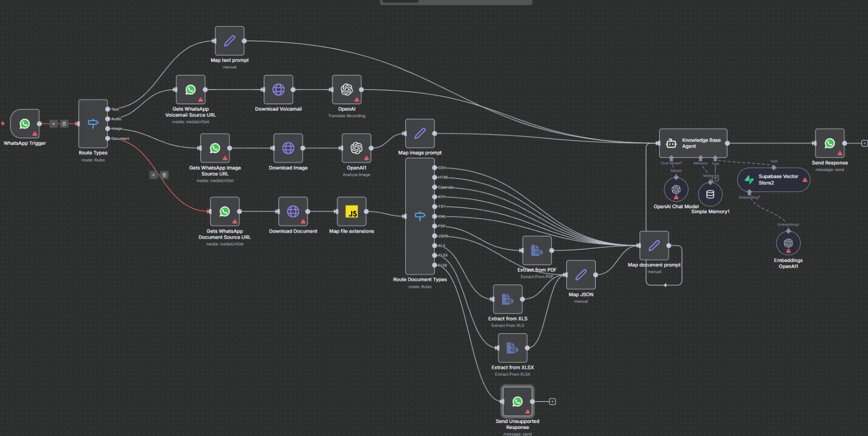
Task: Click the JSON output port
Action: pos(435,236)
